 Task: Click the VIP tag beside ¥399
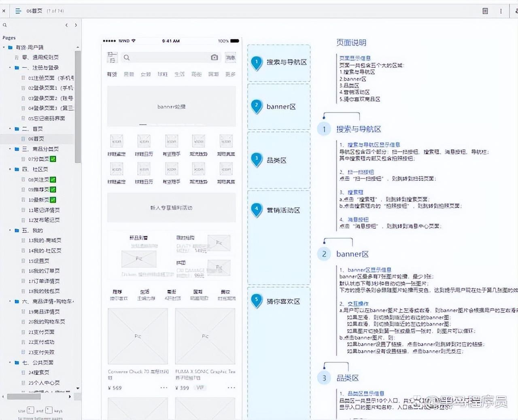coord(200,388)
